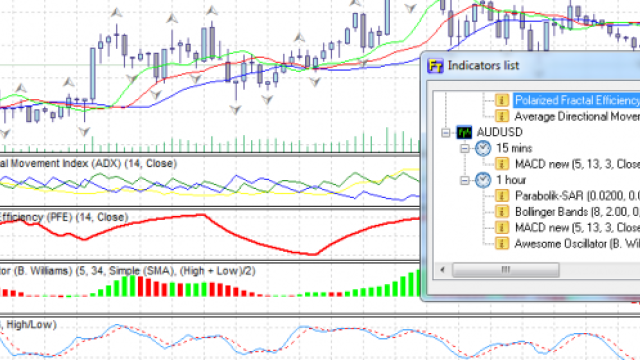Click the horizontal scrollbar left arrow
The width and height of the screenshot is (640, 360).
point(442,270)
